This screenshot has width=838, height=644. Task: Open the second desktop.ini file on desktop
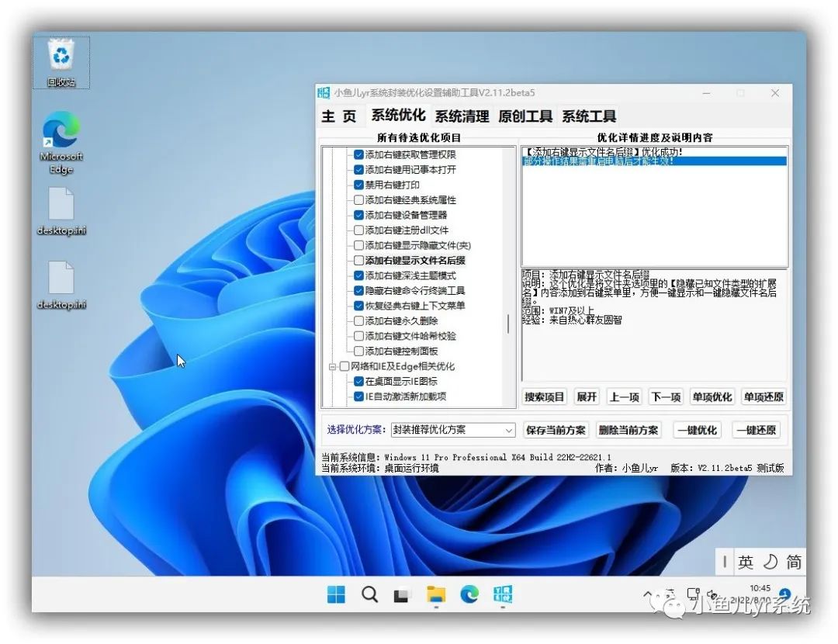(61, 286)
